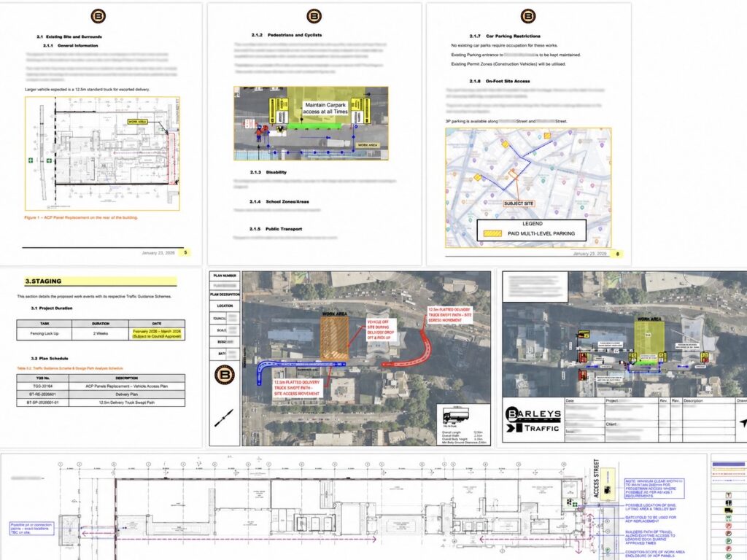Click truck dimensions icon on swept path plan
The height and width of the screenshot is (560, 747).
point(455,416)
